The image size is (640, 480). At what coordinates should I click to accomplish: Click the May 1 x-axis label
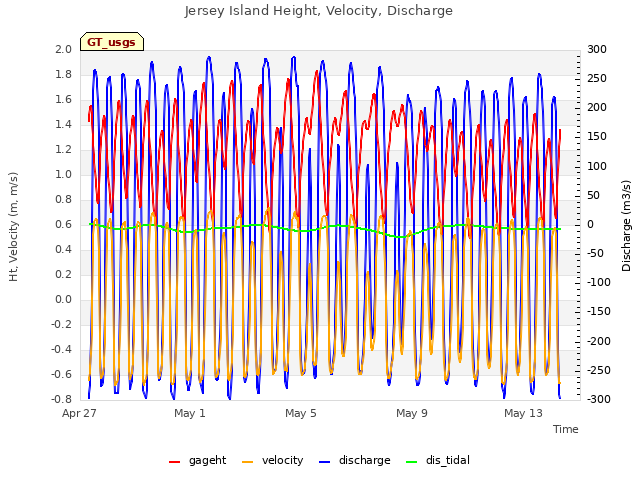click(x=190, y=413)
